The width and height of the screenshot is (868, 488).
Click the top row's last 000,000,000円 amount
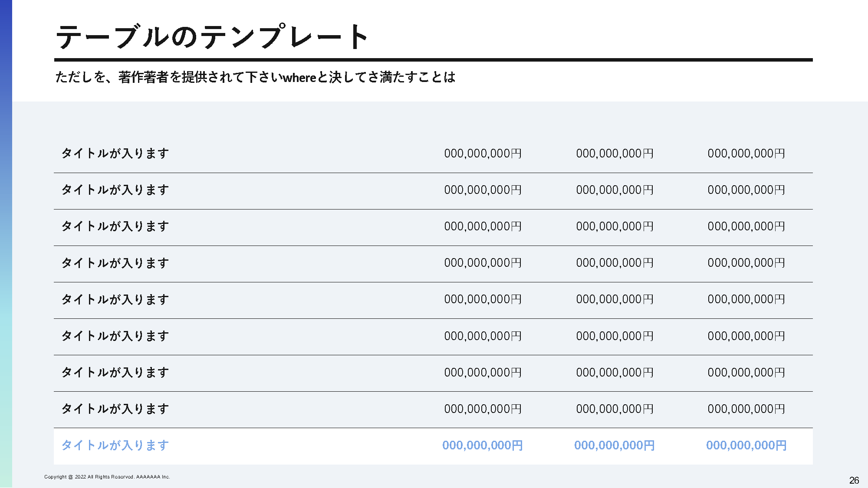[746, 154]
